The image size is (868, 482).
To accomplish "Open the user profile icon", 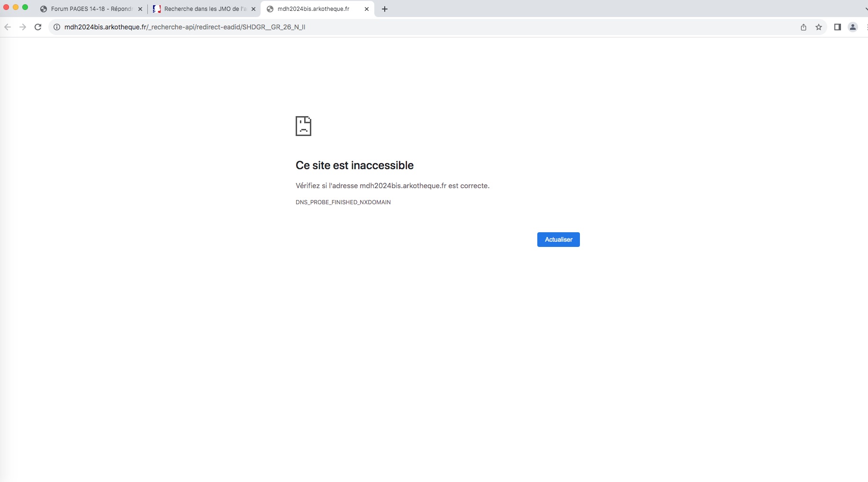I will [852, 27].
